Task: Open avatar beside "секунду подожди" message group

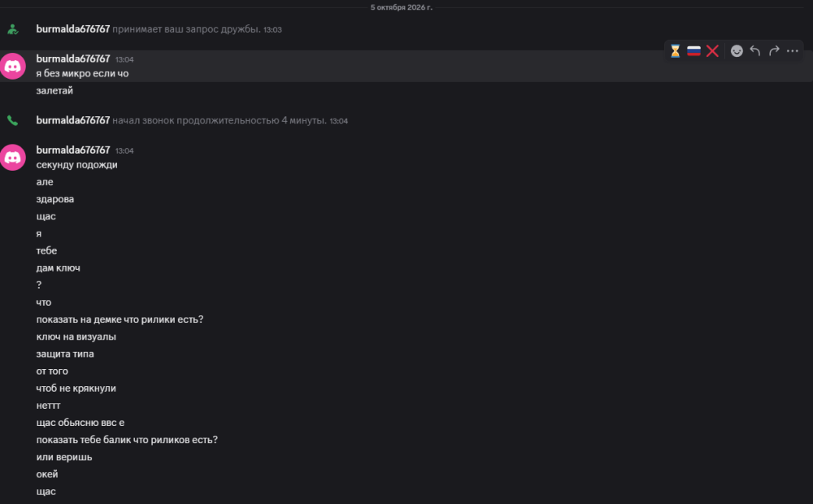Action: (x=13, y=158)
